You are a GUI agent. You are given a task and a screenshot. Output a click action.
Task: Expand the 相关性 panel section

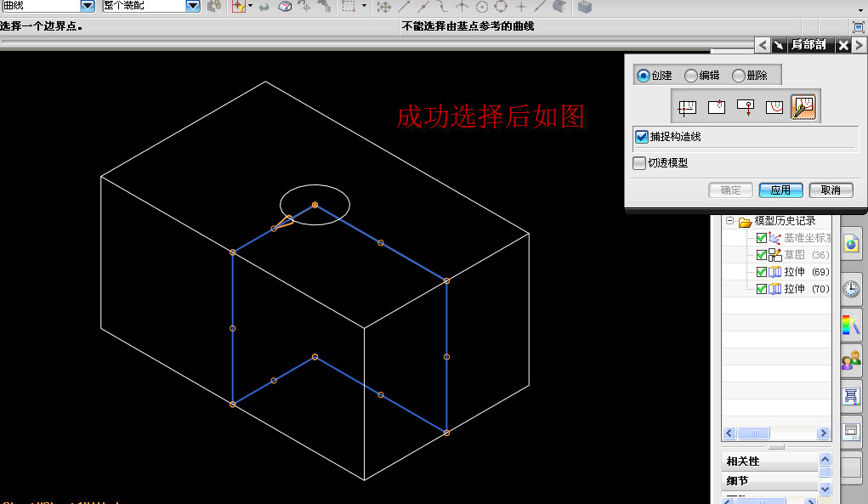point(770,461)
